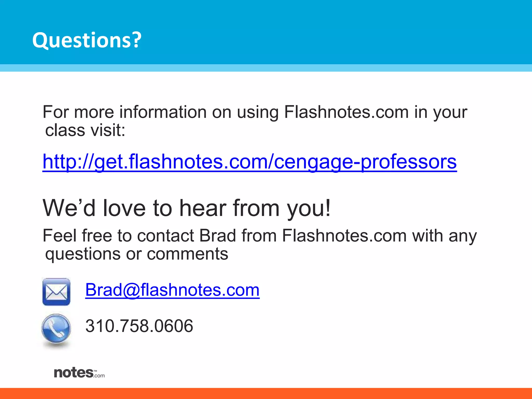Click the words "with any" in the contact sentence
Screen dimensions: 532x399
pyautogui.click(x=444, y=236)
